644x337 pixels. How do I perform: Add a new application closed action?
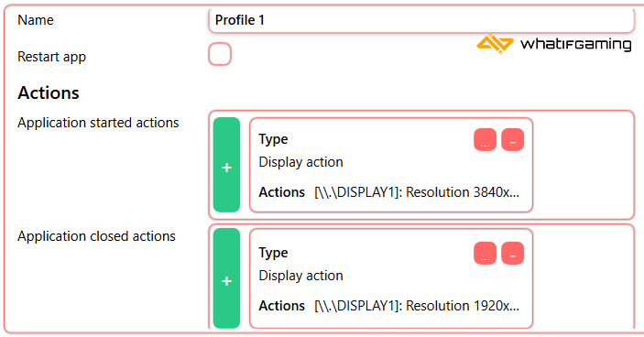click(226, 277)
